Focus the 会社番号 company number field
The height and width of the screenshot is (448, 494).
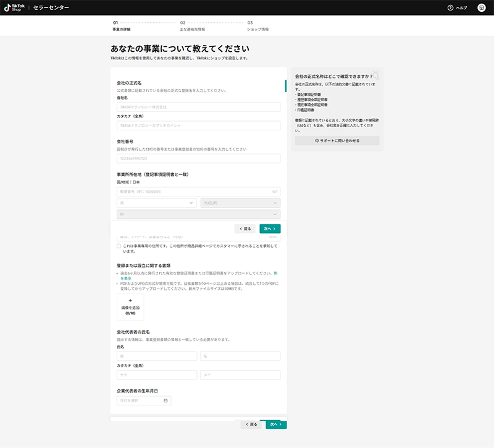tap(198, 158)
